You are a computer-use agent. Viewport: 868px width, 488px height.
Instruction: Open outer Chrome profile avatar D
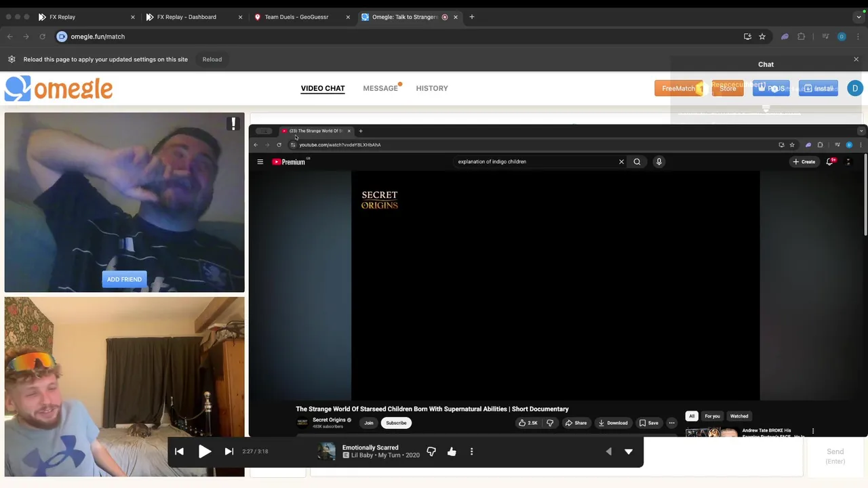pos(842,37)
